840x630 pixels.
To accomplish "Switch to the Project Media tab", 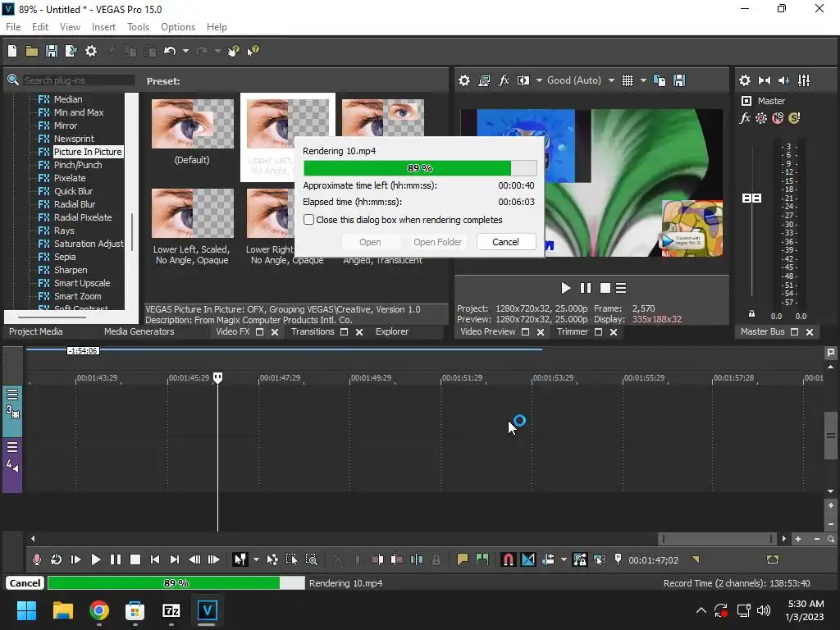I will pos(35,331).
